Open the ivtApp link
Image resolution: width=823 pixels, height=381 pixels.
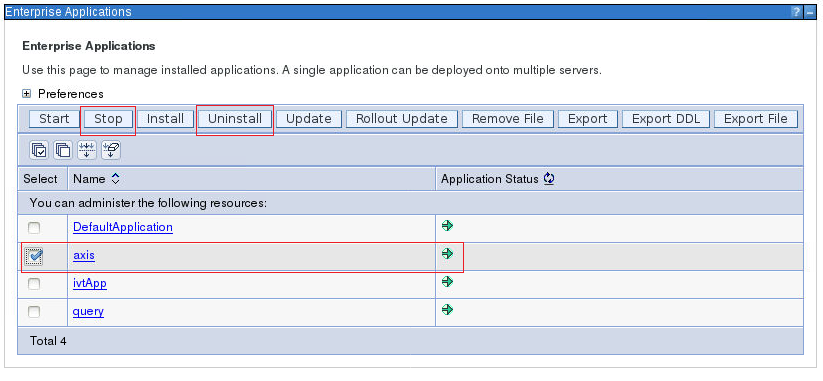pyautogui.click(x=90, y=283)
